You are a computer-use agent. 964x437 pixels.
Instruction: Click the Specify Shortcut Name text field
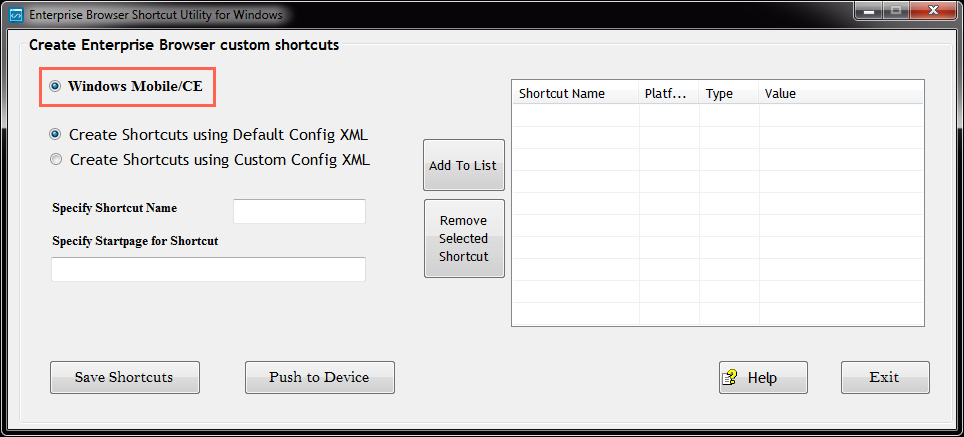299,211
